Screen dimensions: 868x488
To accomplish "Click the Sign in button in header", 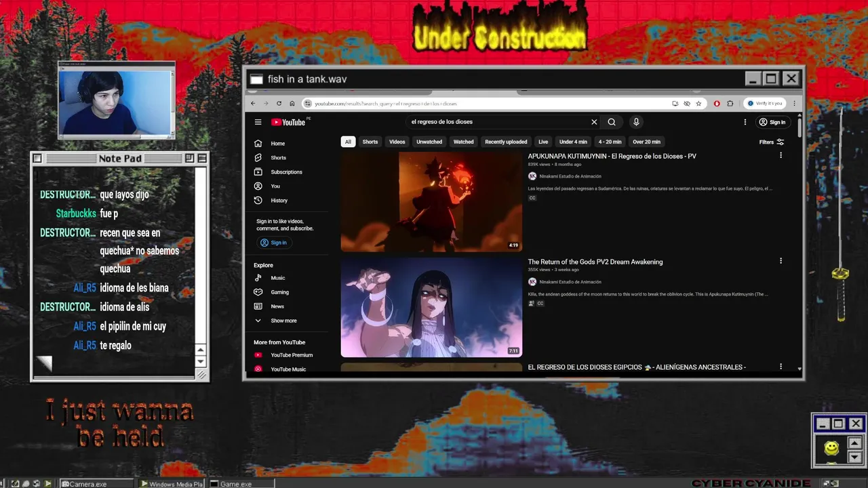I will coord(772,122).
